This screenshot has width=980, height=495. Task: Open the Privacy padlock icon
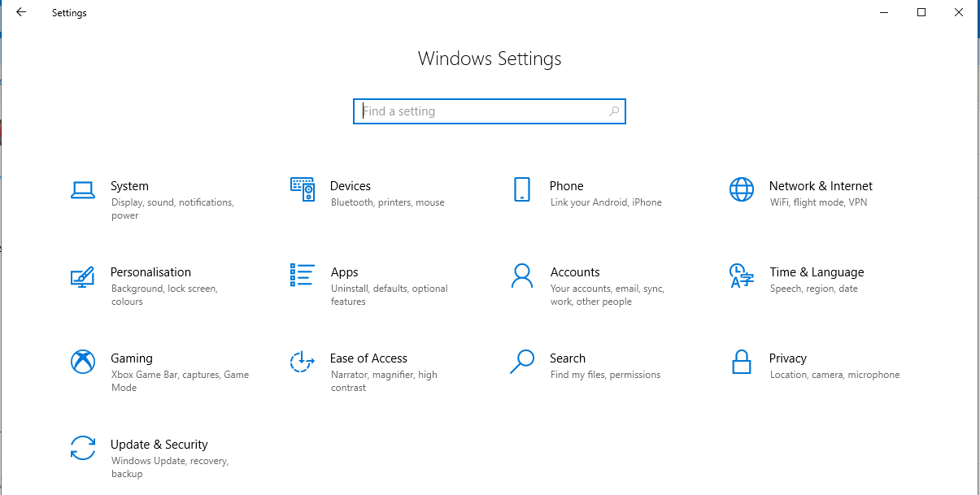(742, 362)
